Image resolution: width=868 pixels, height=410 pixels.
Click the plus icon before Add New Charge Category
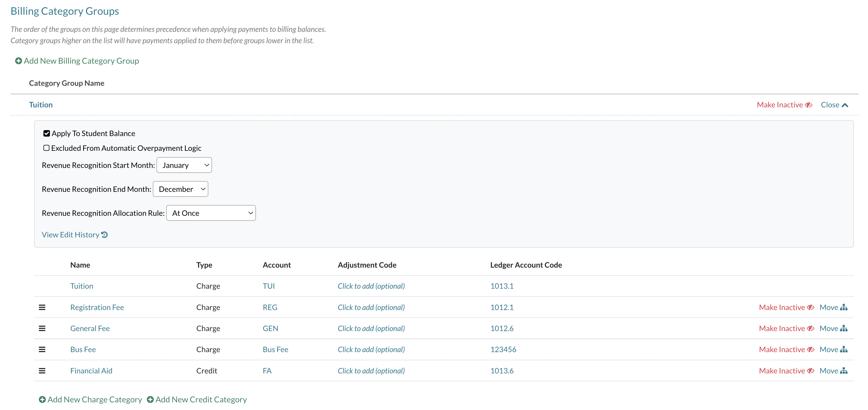42,399
